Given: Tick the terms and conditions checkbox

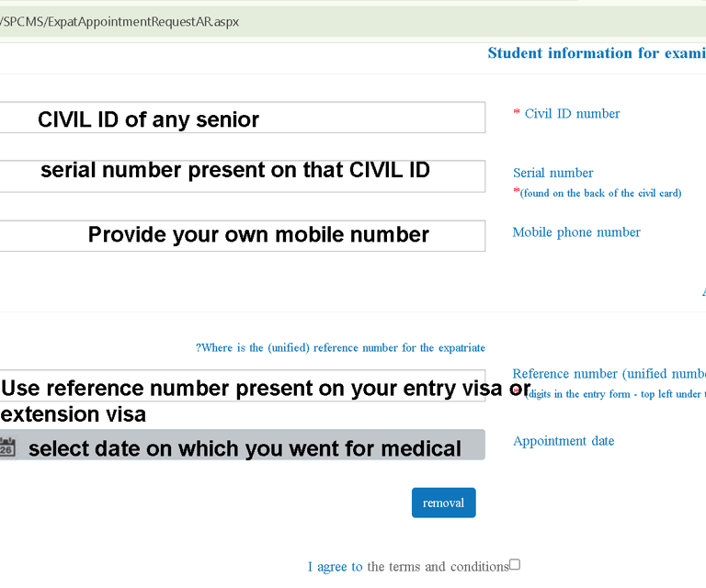Looking at the screenshot, I should (515, 565).
